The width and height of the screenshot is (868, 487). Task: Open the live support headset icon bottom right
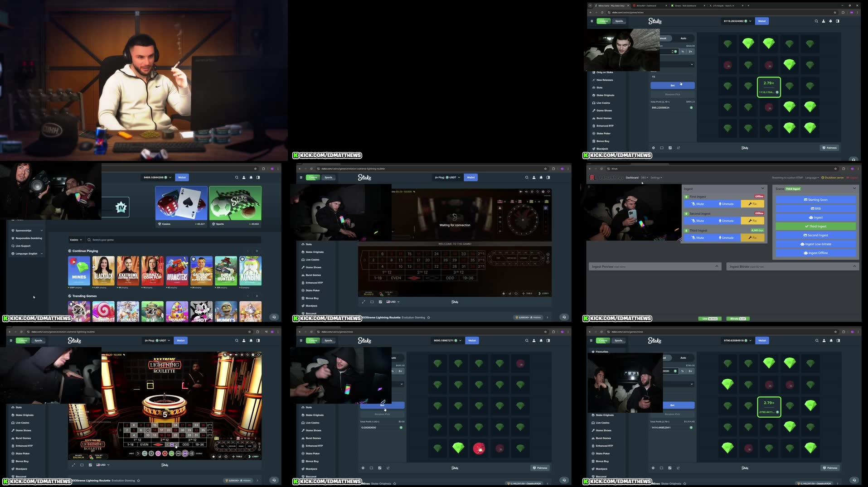(x=854, y=480)
